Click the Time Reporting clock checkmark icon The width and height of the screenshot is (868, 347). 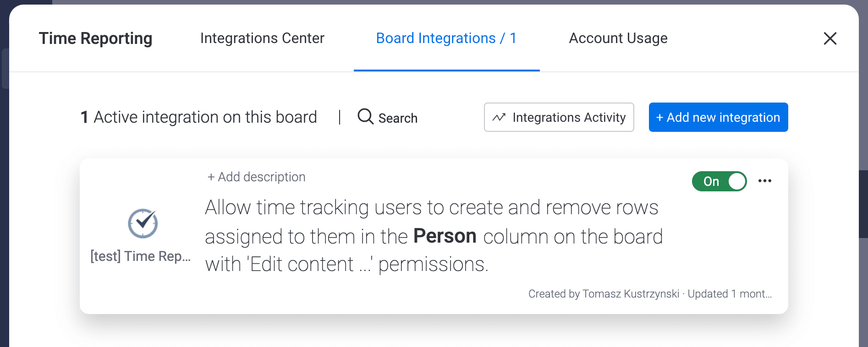(x=143, y=223)
